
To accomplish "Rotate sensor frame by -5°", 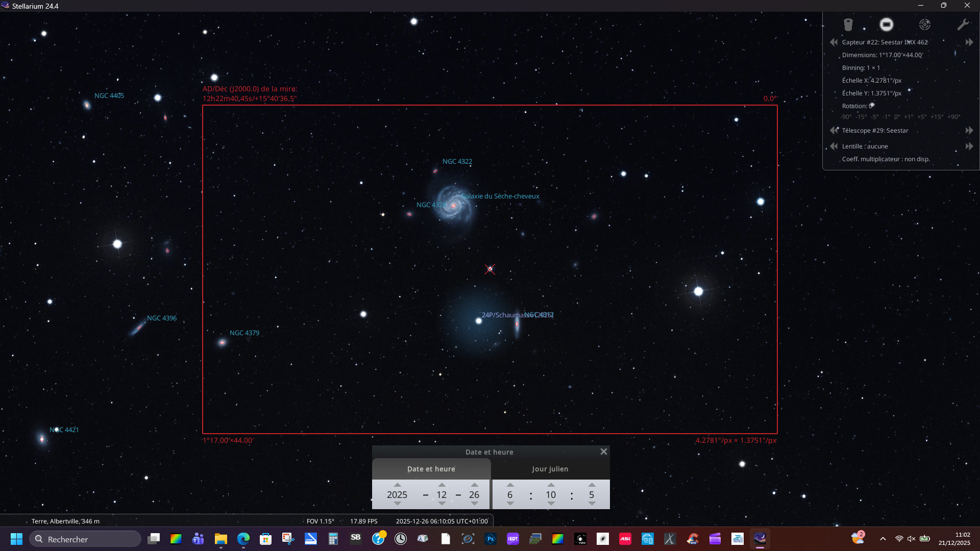I will pos(875,117).
